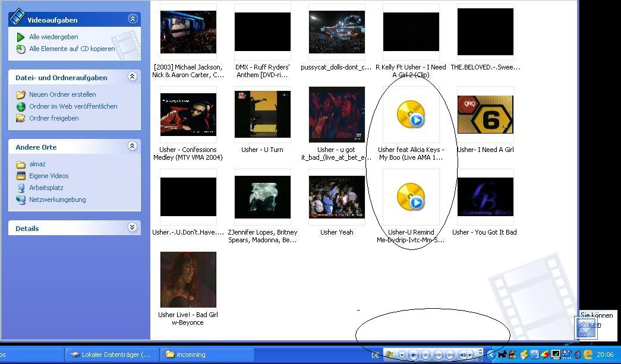The image size is (621, 364).
Task: Expand the Details panel
Action: [x=133, y=227]
